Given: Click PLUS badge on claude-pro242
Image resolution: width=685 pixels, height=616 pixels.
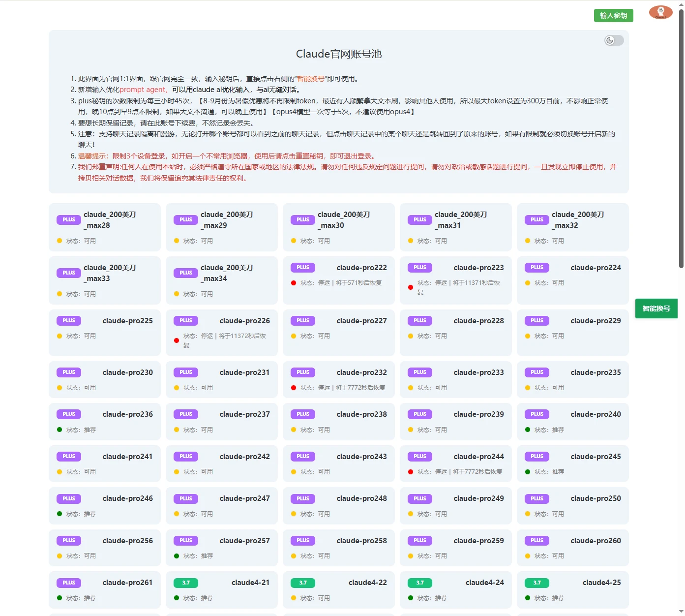Looking at the screenshot, I should click(186, 457).
